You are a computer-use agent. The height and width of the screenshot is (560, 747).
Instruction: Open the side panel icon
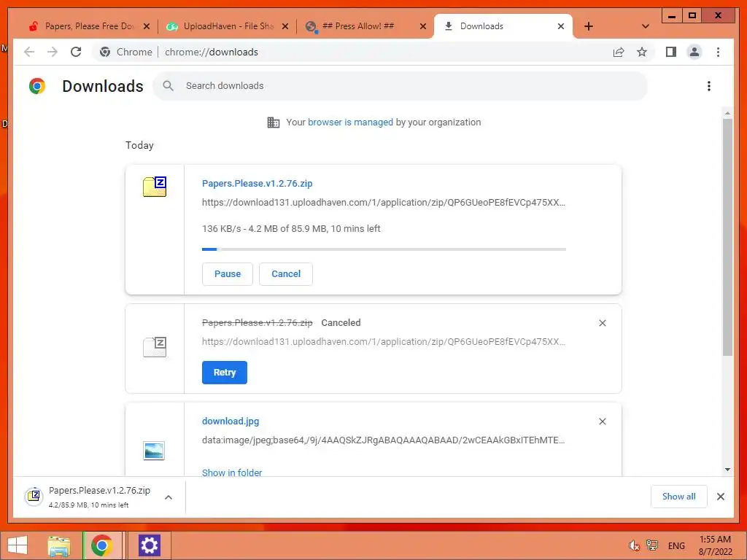(671, 52)
